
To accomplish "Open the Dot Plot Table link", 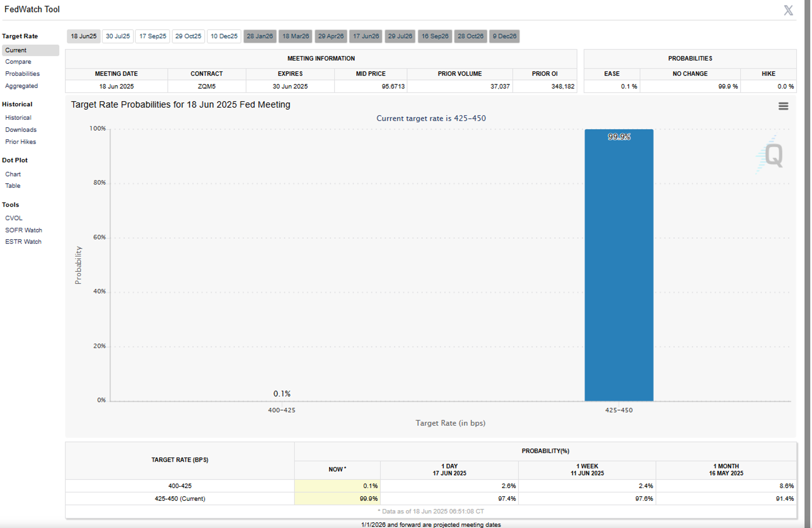I will pos(13,186).
